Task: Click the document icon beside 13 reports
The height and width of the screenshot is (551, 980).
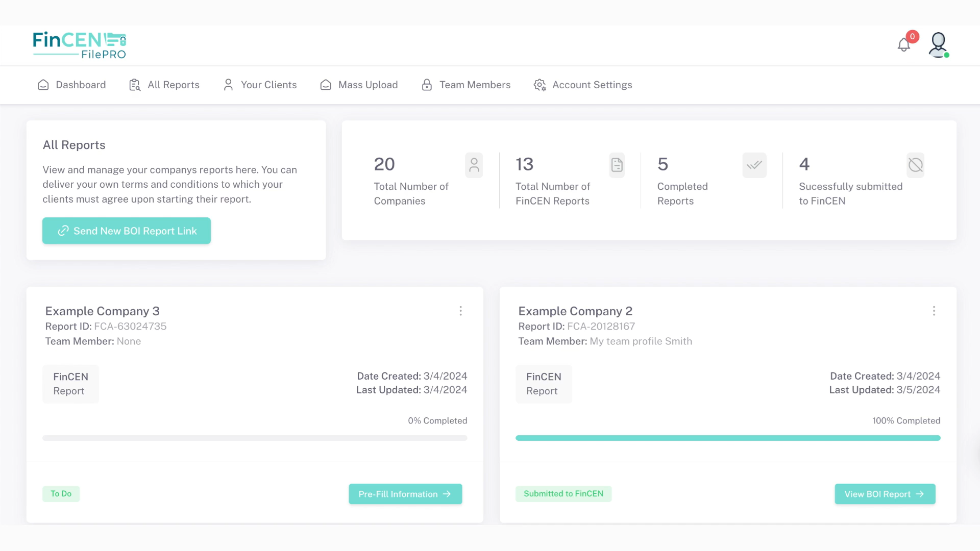Action: pyautogui.click(x=617, y=165)
